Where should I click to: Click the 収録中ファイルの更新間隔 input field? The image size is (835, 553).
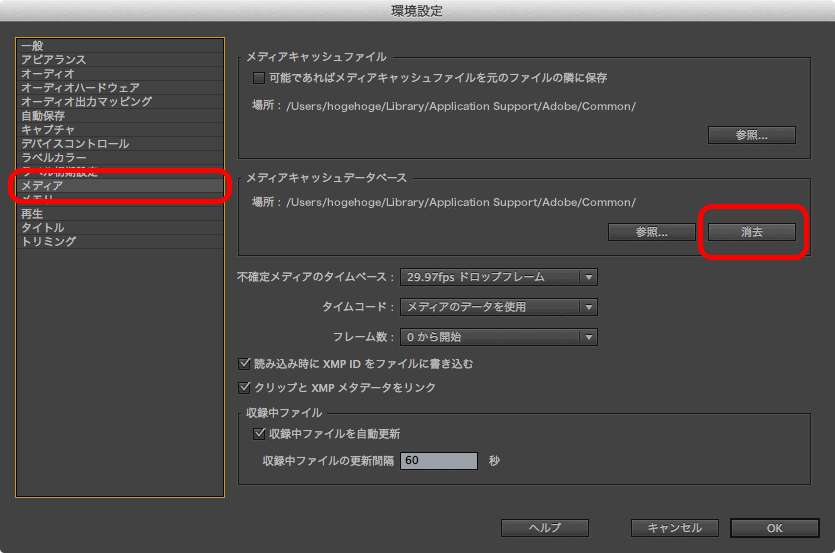439,461
